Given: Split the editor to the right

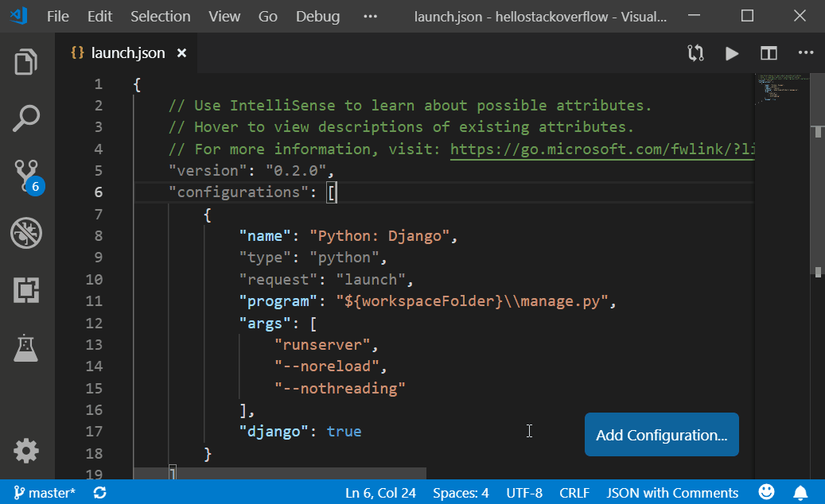Looking at the screenshot, I should pyautogui.click(x=769, y=53).
